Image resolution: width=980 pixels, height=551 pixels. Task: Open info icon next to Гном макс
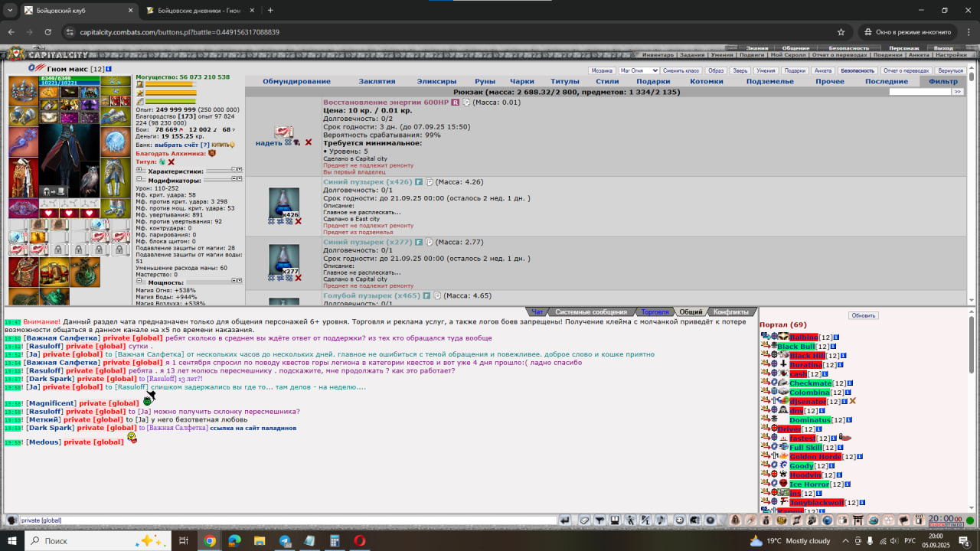point(109,69)
